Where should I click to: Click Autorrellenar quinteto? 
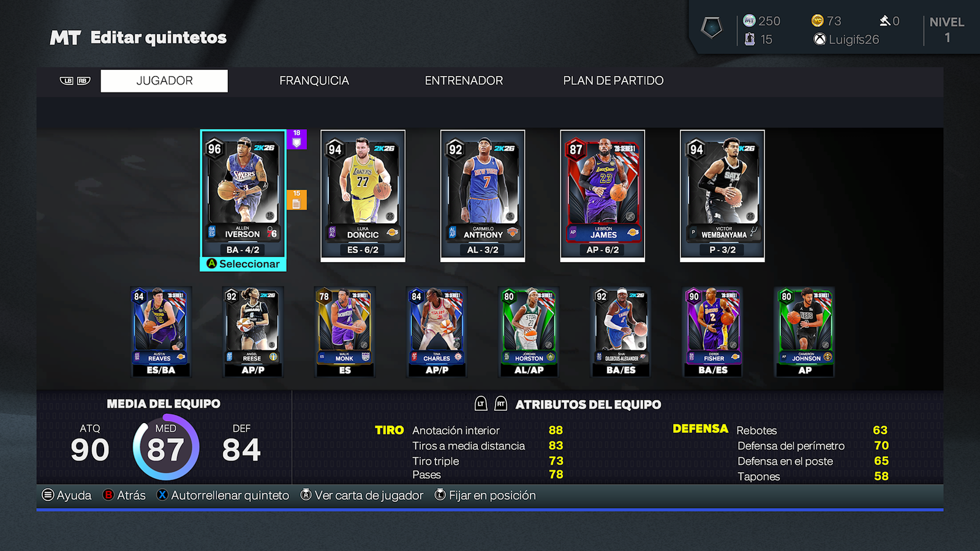[223, 495]
